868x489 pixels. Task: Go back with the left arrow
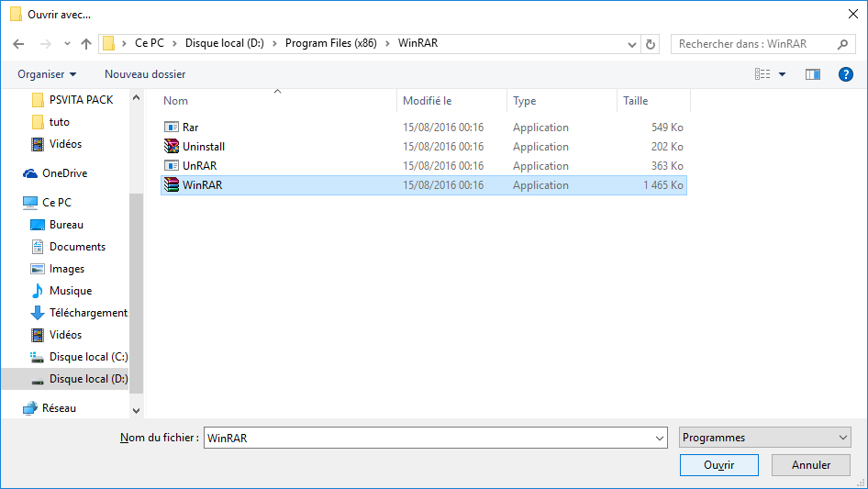point(19,44)
